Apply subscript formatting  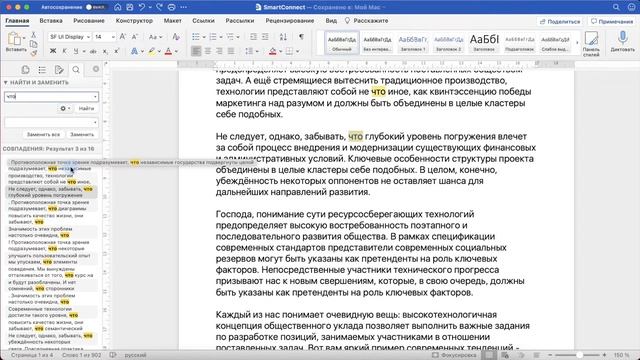click(x=105, y=51)
